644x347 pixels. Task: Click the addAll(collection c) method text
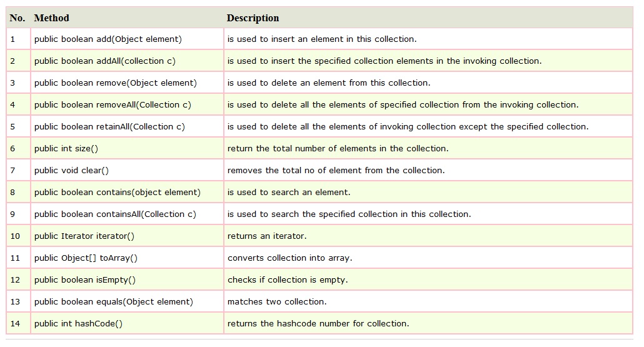point(104,61)
